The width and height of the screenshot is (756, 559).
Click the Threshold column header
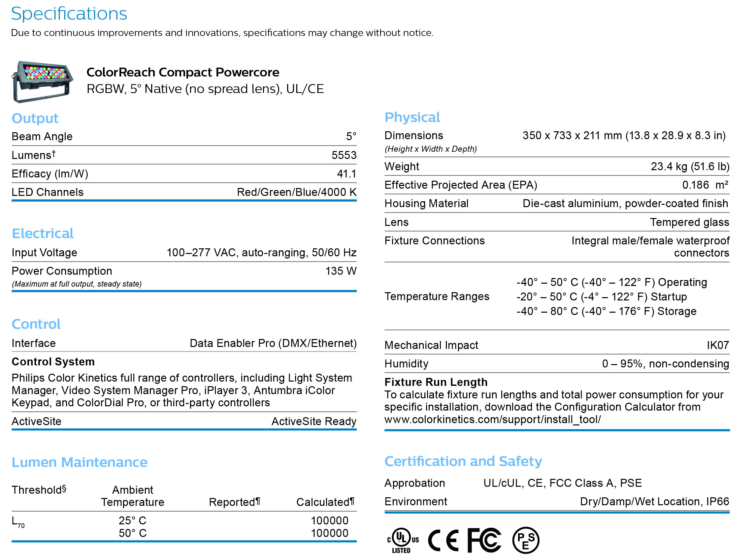tap(39, 490)
